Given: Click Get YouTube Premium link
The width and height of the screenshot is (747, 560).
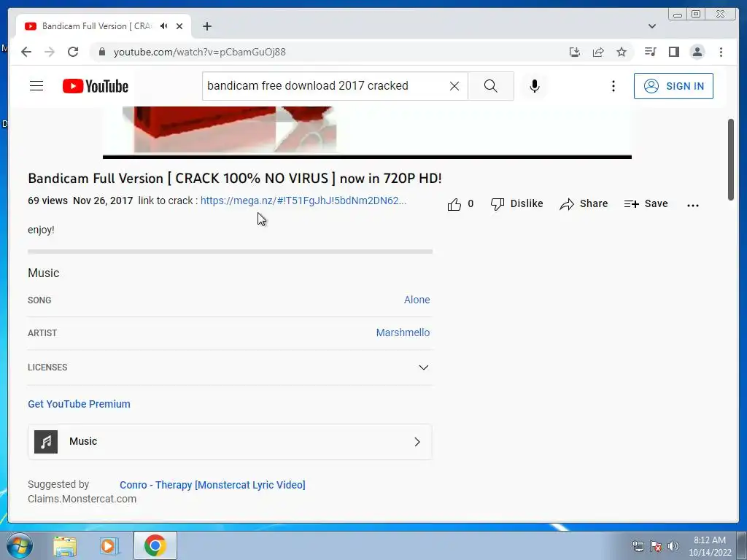Looking at the screenshot, I should (x=79, y=404).
